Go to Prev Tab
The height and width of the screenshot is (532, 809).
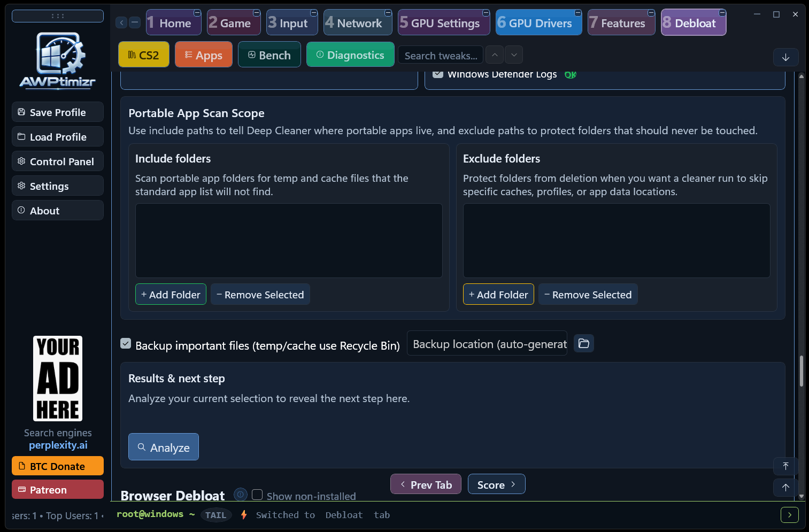tap(426, 484)
